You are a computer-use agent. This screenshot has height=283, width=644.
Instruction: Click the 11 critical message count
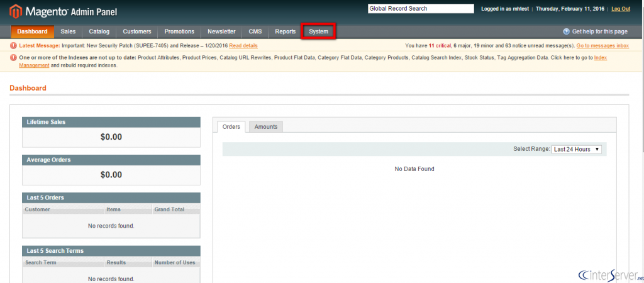[x=440, y=45]
